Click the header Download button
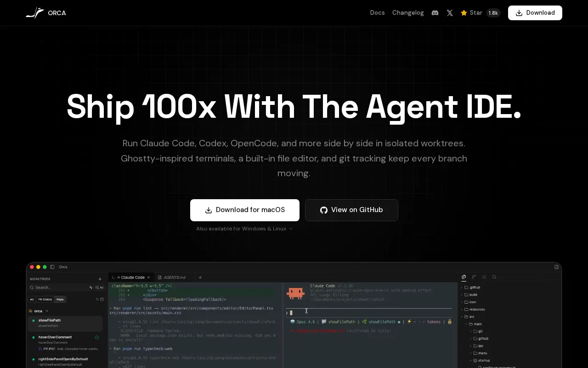Screen dimensions: 588x368 [x=535, y=13]
